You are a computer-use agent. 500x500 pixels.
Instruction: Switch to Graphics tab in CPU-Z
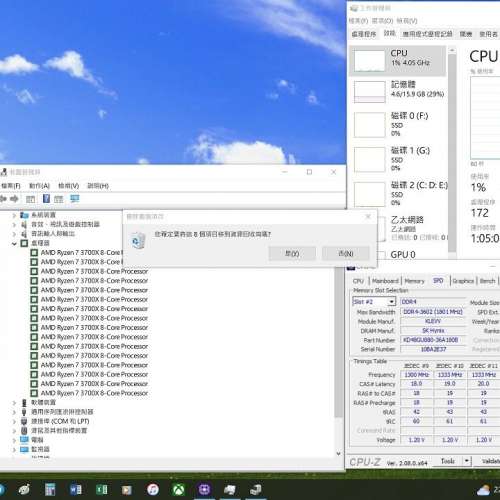click(x=463, y=281)
